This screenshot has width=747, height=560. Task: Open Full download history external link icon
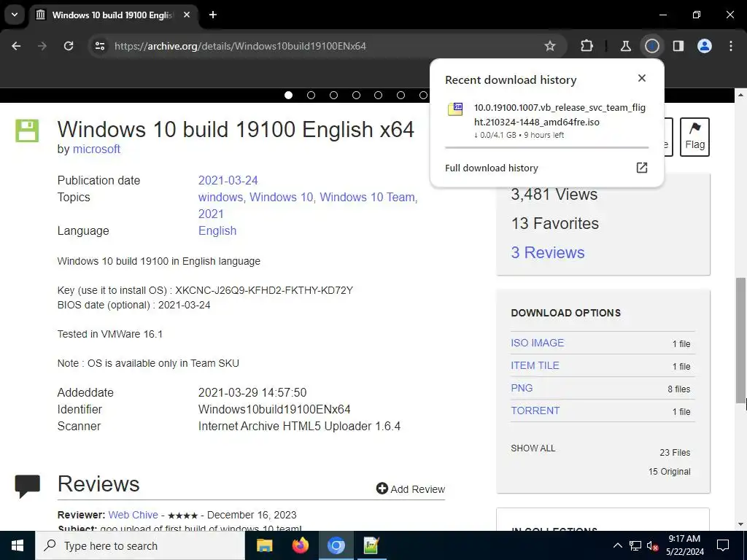pyautogui.click(x=642, y=168)
